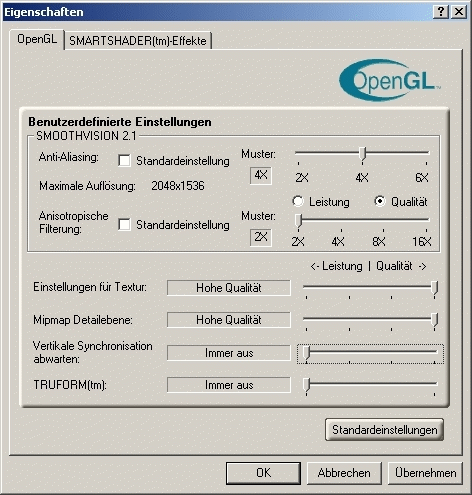
Task: Apply changes with Übernehmen button
Action: pyautogui.click(x=425, y=473)
